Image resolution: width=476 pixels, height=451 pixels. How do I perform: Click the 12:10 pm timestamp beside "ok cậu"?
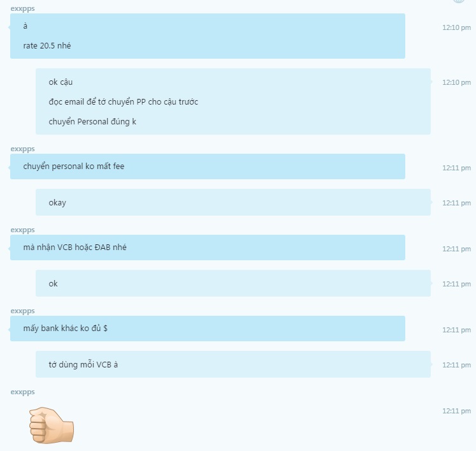click(457, 82)
